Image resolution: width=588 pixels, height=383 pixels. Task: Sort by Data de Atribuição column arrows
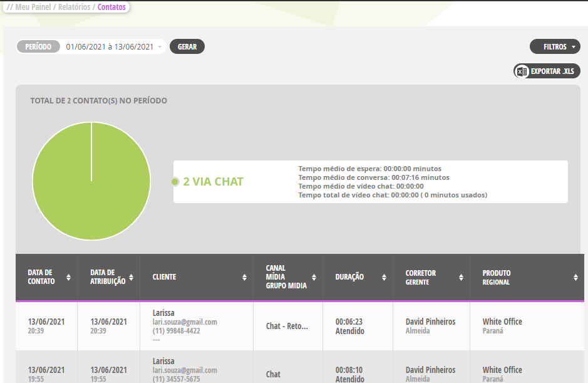point(132,277)
